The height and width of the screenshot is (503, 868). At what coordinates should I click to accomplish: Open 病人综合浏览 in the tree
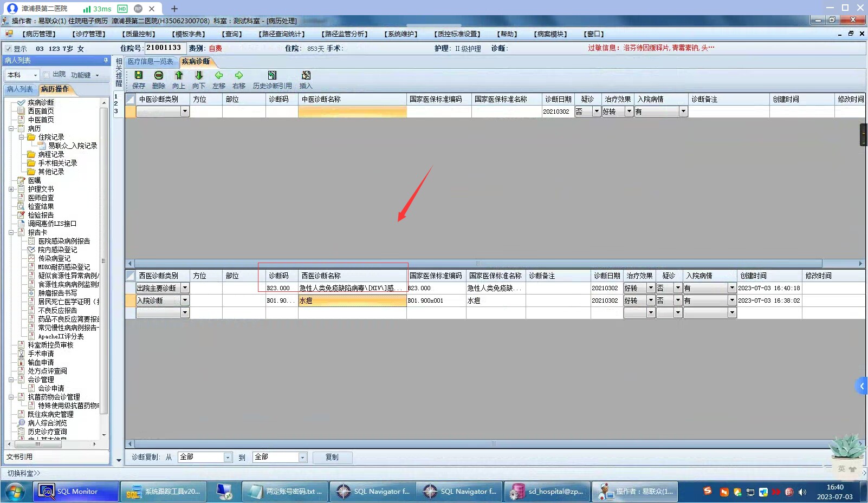tap(47, 423)
